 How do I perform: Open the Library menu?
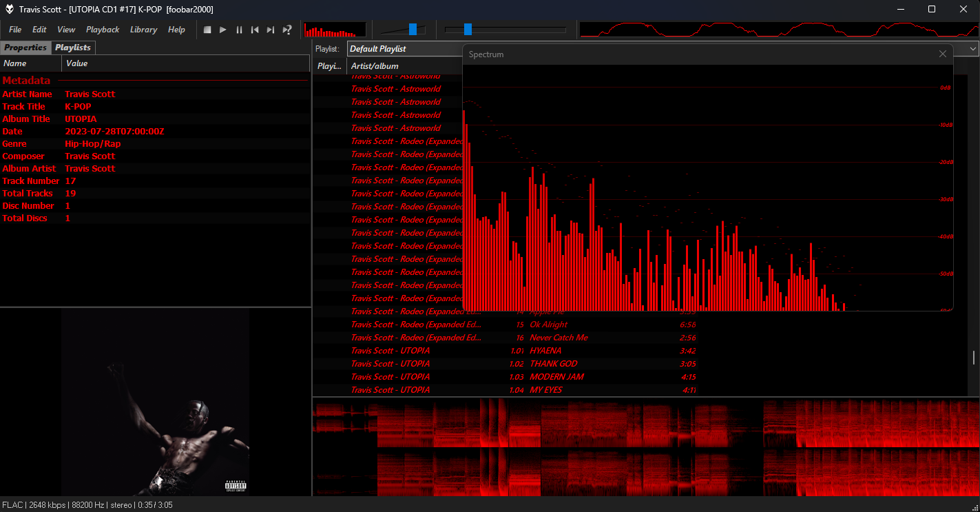click(x=143, y=30)
